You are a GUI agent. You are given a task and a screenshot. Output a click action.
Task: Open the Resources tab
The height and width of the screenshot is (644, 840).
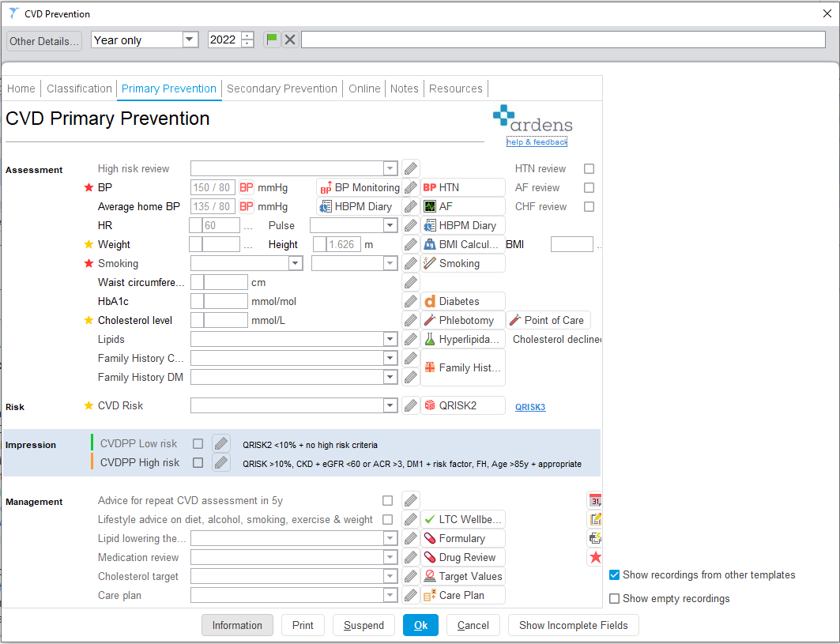[x=456, y=89]
